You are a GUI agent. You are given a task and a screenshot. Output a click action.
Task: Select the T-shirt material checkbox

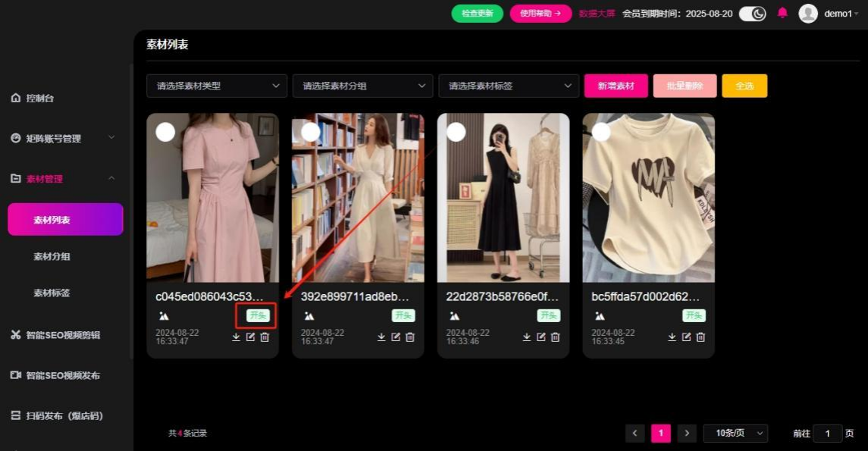pyautogui.click(x=601, y=132)
